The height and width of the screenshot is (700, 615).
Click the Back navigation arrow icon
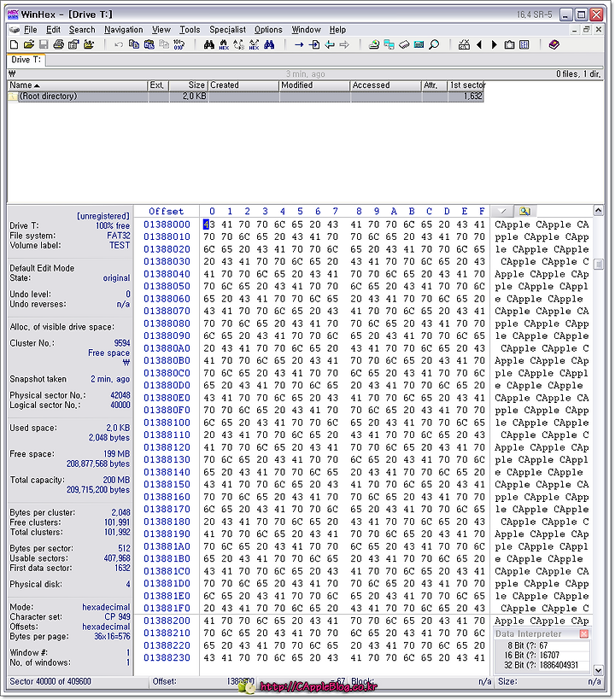[x=330, y=44]
